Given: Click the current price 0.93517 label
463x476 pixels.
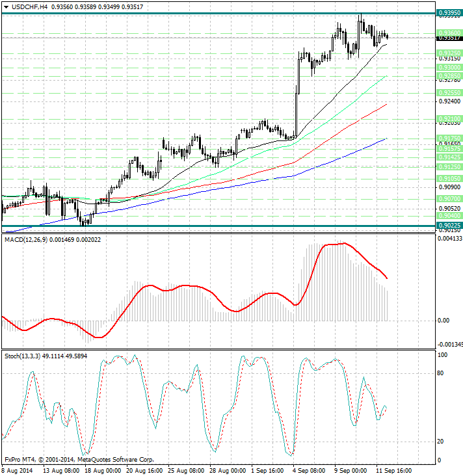Looking at the screenshot, I should coord(449,38).
